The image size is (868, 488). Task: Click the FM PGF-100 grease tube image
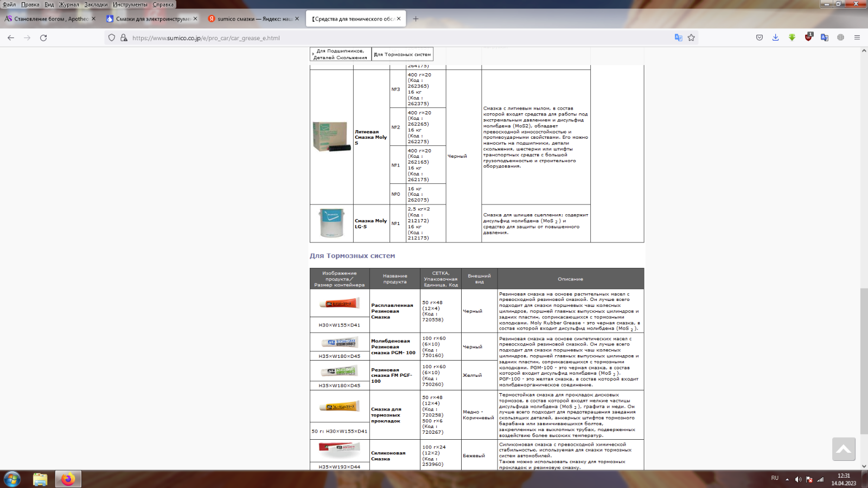point(339,371)
